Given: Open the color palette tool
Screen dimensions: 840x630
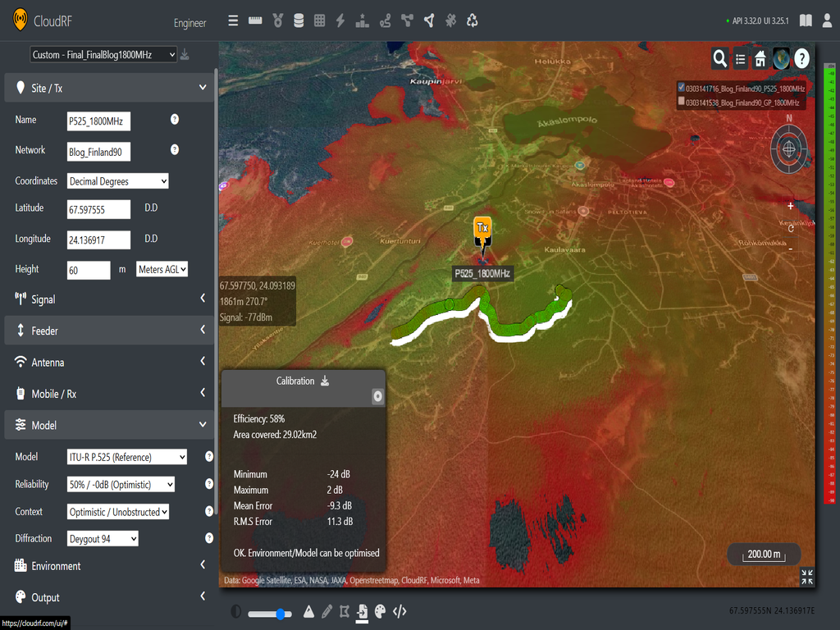Looking at the screenshot, I should pos(380,611).
